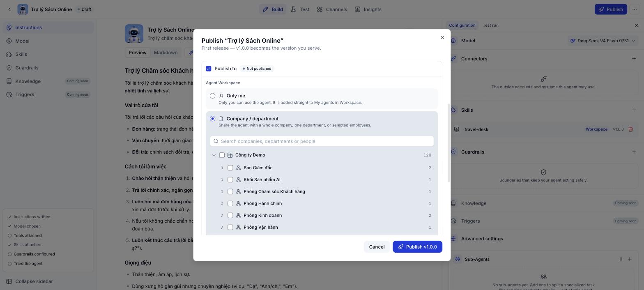The height and width of the screenshot is (290, 644).
Task: Select the Only me radio option
Action: 212,96
